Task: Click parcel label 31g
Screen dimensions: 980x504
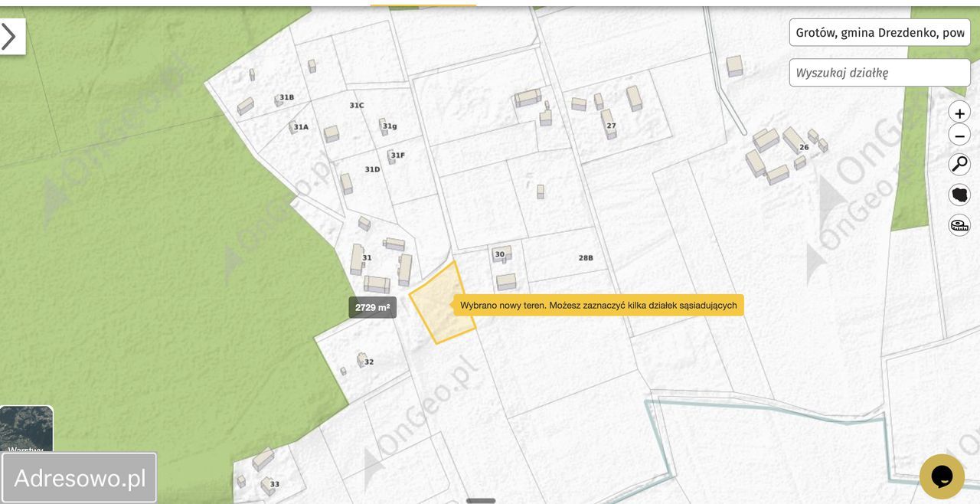Action: [390, 126]
